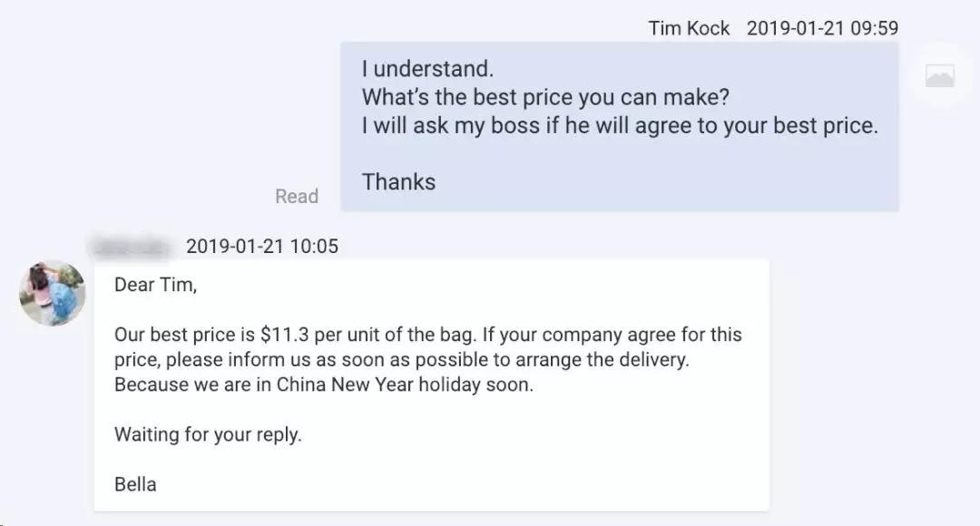Open Bella's profile avatar photo

click(x=53, y=293)
